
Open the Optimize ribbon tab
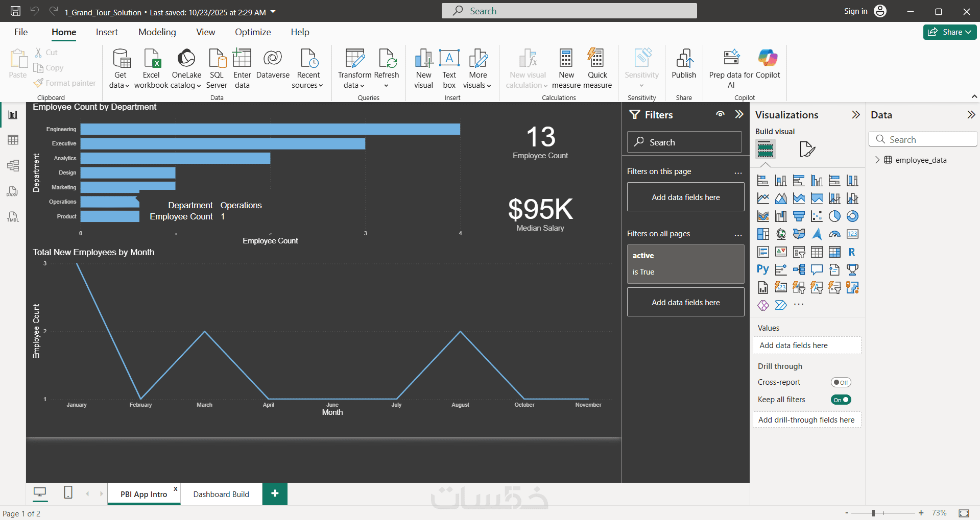(x=253, y=32)
